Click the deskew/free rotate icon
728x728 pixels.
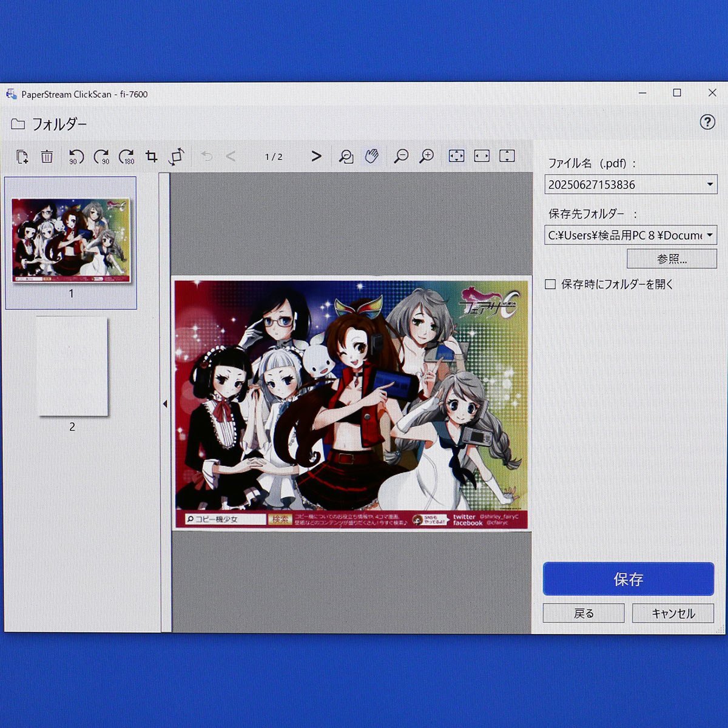177,157
